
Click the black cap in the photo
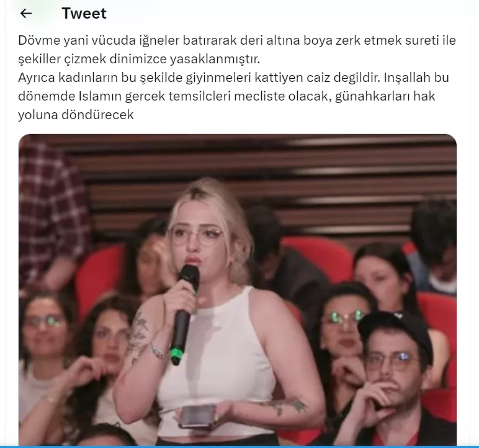[x=396, y=334]
